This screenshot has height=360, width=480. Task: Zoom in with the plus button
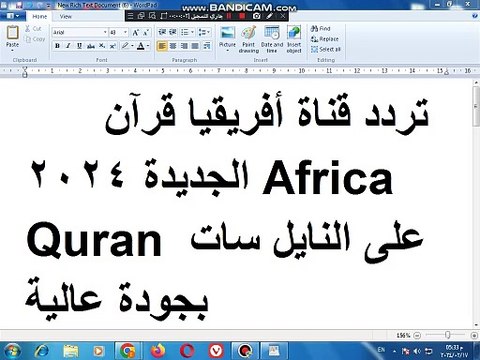coord(474,335)
